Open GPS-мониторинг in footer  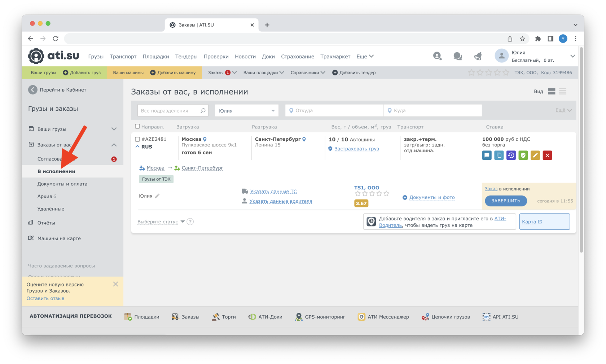[x=320, y=317]
